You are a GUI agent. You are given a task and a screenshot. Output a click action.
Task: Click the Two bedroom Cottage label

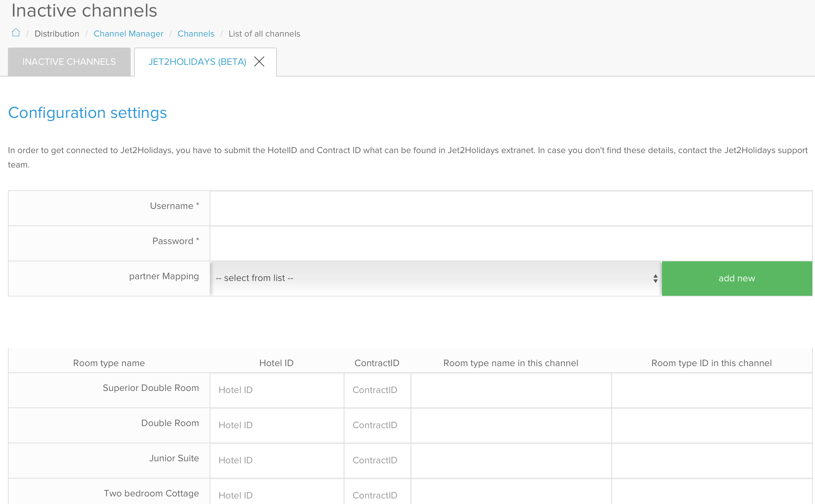151,493
